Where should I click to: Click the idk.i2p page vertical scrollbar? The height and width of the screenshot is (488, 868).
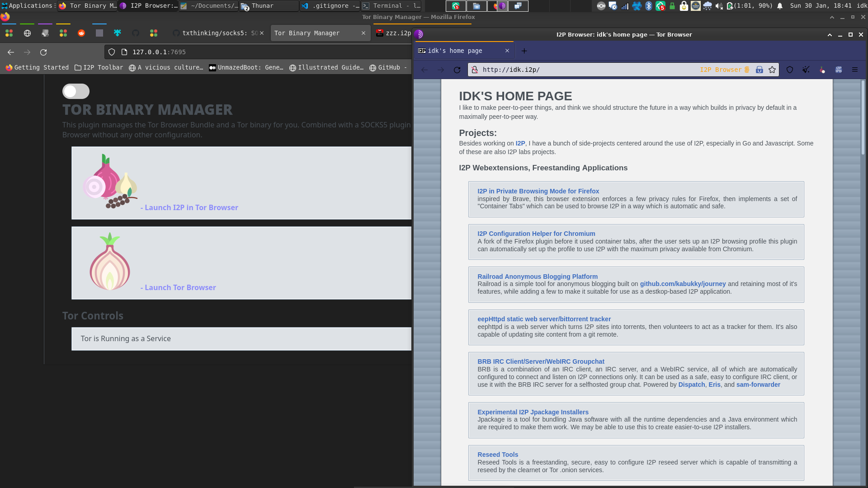coord(863,117)
